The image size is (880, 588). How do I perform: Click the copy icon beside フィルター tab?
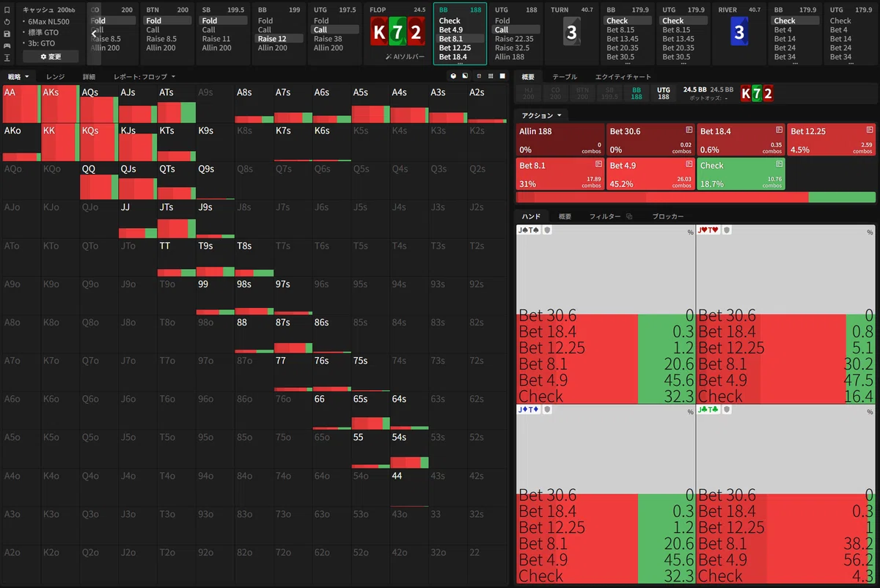(629, 217)
